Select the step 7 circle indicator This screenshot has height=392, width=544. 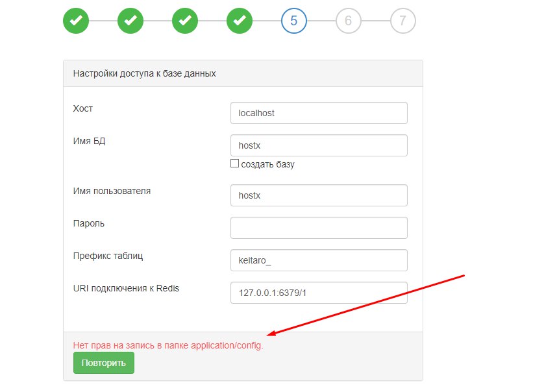402,21
